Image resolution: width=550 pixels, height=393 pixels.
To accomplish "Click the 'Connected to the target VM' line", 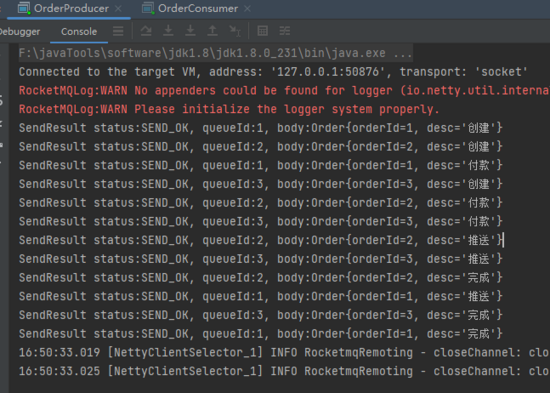I will [273, 72].
